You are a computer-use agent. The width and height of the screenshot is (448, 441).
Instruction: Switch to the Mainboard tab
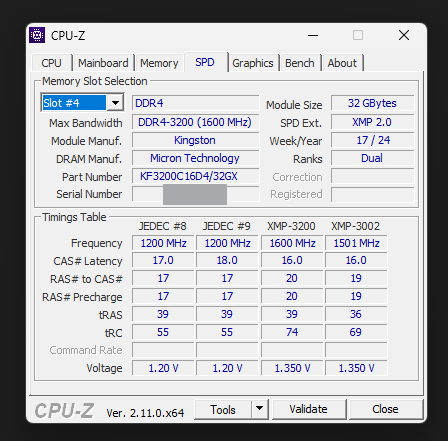pyautogui.click(x=103, y=63)
